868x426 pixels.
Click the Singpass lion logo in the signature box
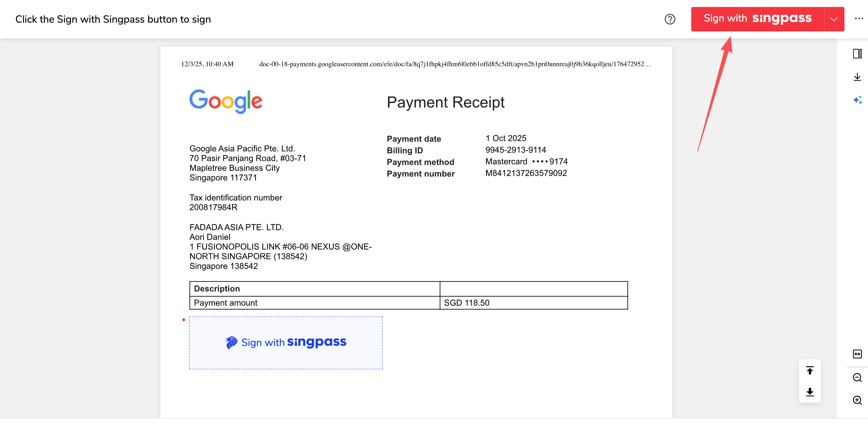tap(231, 342)
